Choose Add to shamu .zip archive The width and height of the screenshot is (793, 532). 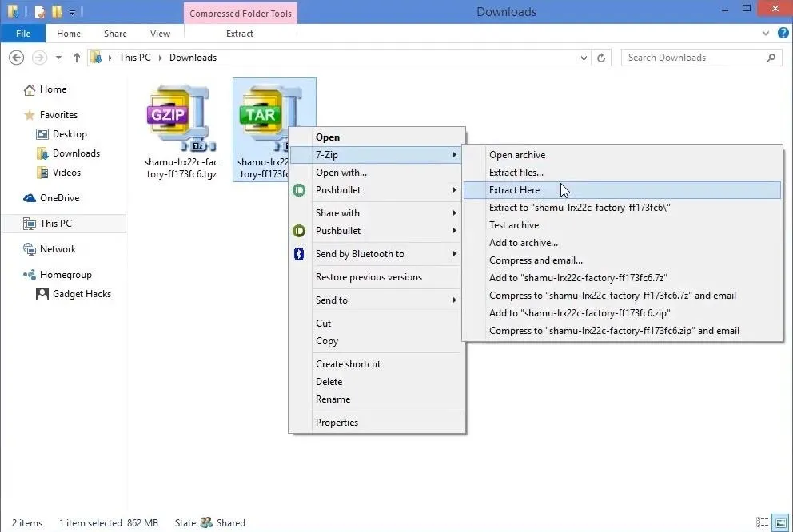pyautogui.click(x=622, y=313)
